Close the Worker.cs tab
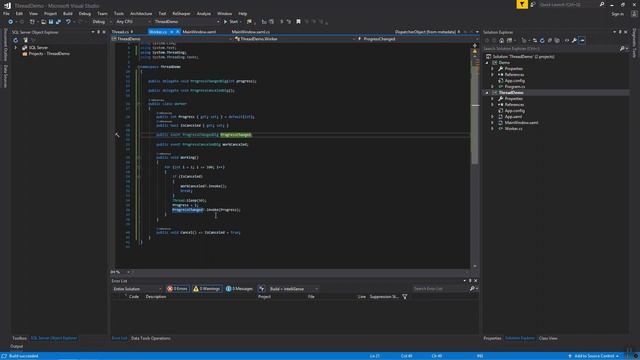 pyautogui.click(x=178, y=32)
